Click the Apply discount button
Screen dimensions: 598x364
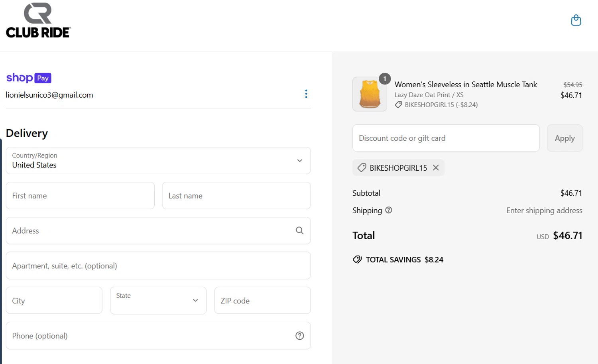565,138
